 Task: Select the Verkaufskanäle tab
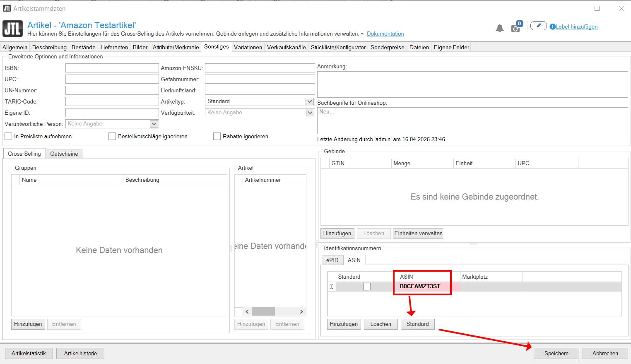[287, 47]
